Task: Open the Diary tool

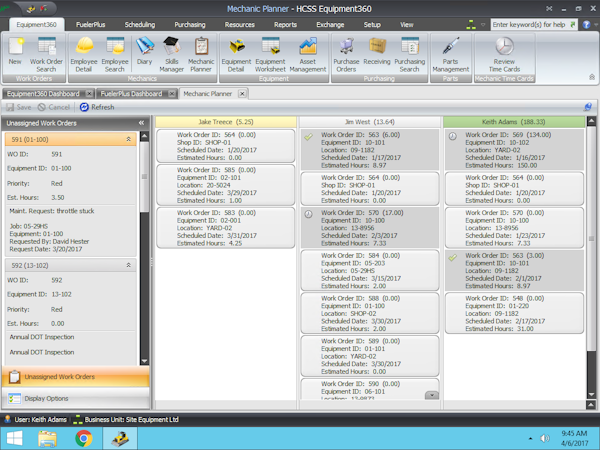Action: (145, 51)
